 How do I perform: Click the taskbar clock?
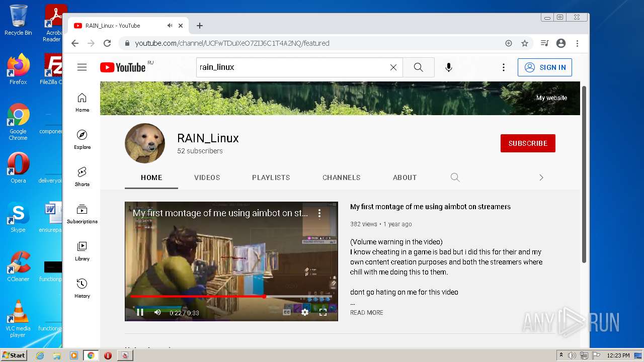click(618, 355)
